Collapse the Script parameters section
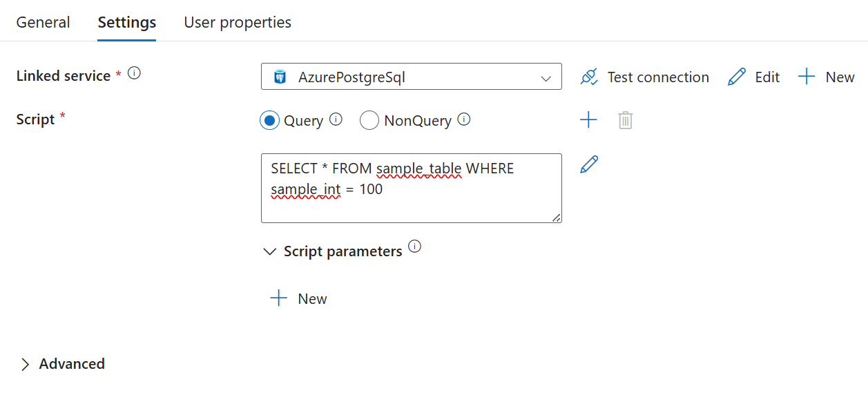868x413 pixels. (x=270, y=252)
